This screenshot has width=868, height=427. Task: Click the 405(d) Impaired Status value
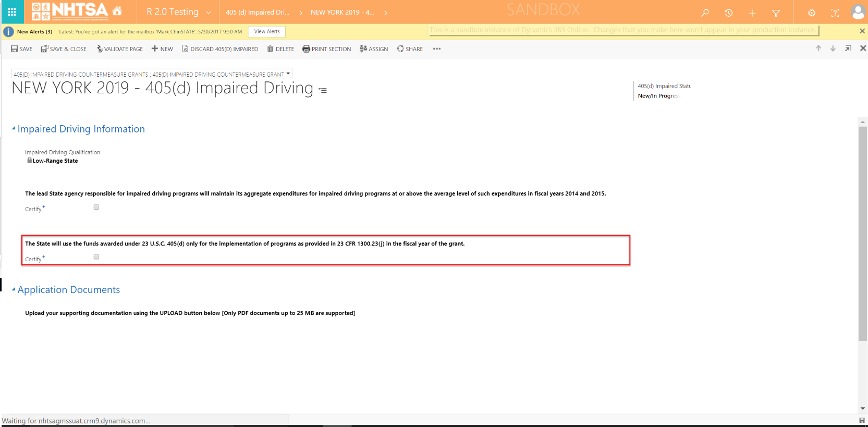pos(659,96)
